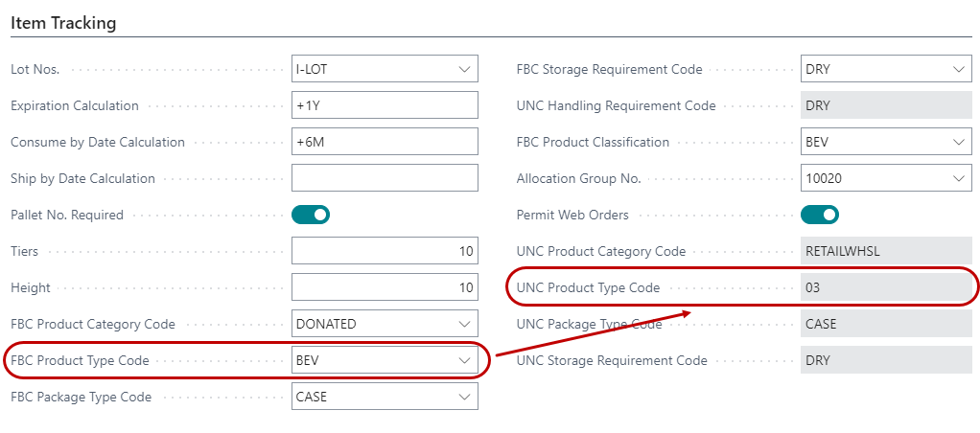Screen dimensions: 980x433
Task: Toggle Pallet No. Required switch
Action: (311, 215)
